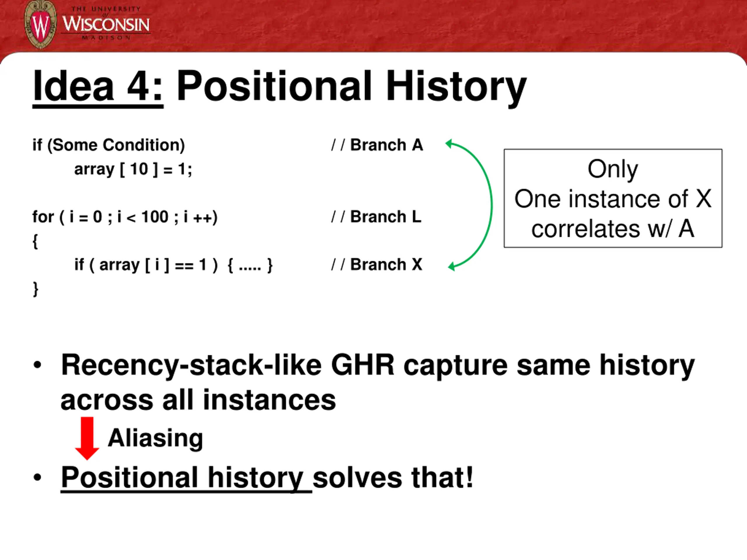
Task: Click the '// Branch L' comment
Action: click(x=376, y=217)
